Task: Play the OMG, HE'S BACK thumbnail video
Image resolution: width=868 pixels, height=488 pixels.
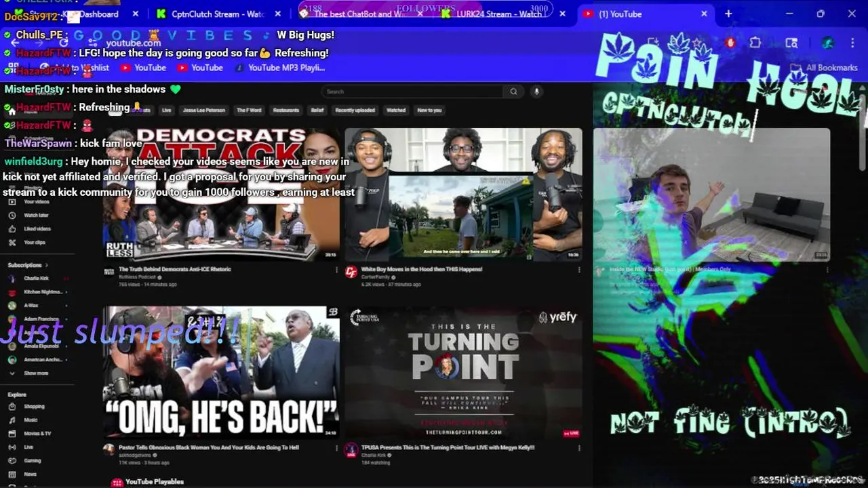Action: click(x=221, y=372)
